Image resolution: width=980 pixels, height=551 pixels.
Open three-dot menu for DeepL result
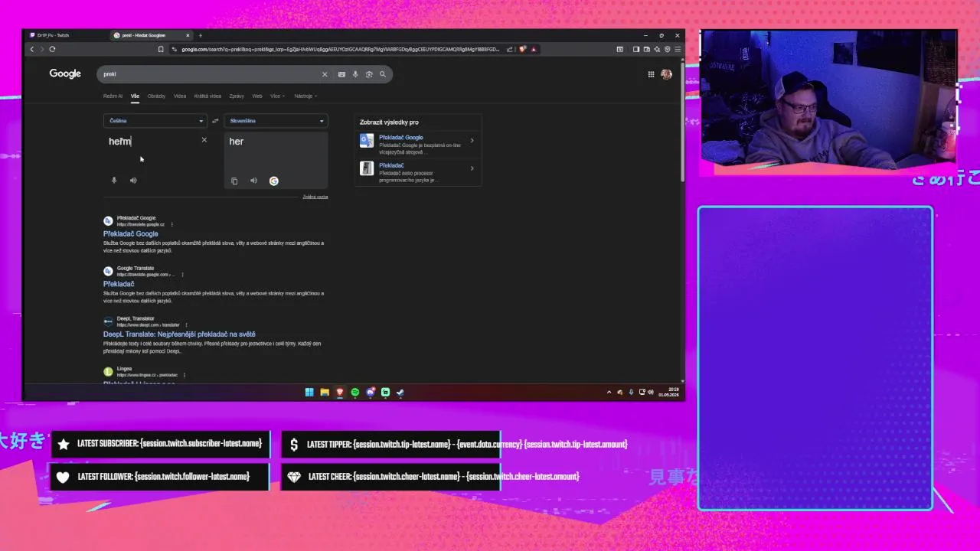point(187,324)
